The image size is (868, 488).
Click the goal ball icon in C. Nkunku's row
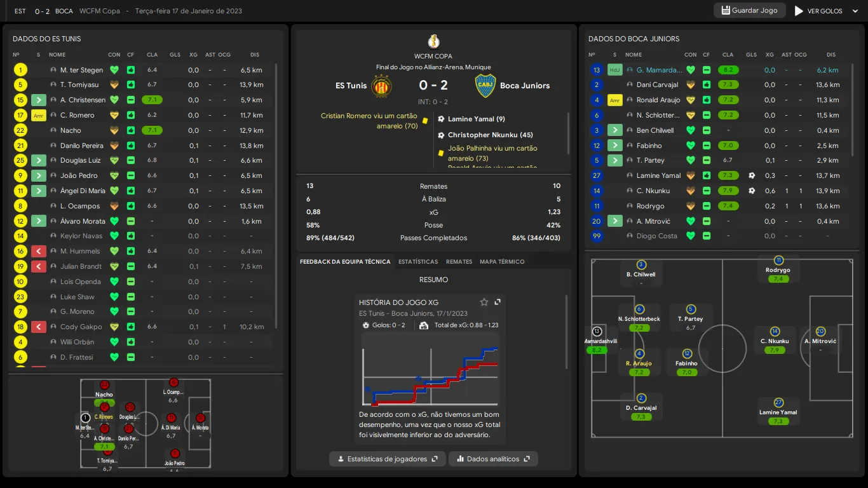752,191
